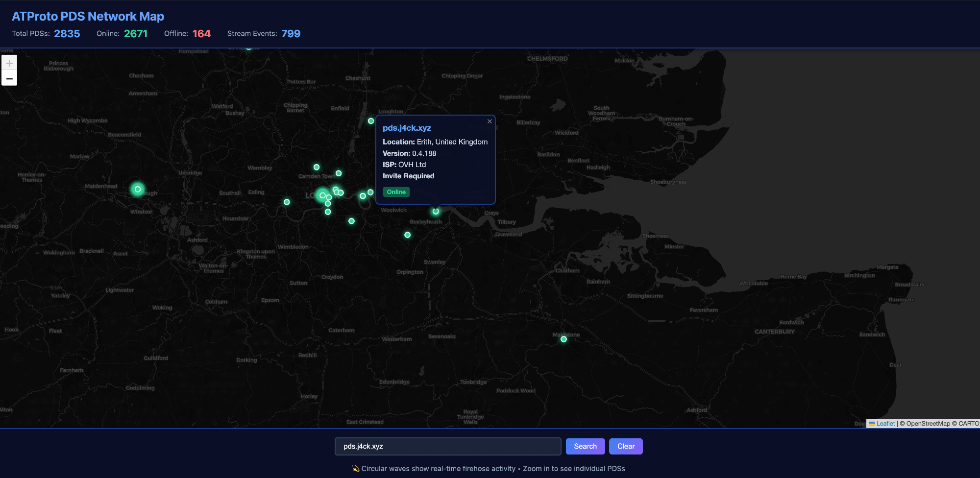
Task: Select the marker just right of Camden Town label
Action: point(339,173)
